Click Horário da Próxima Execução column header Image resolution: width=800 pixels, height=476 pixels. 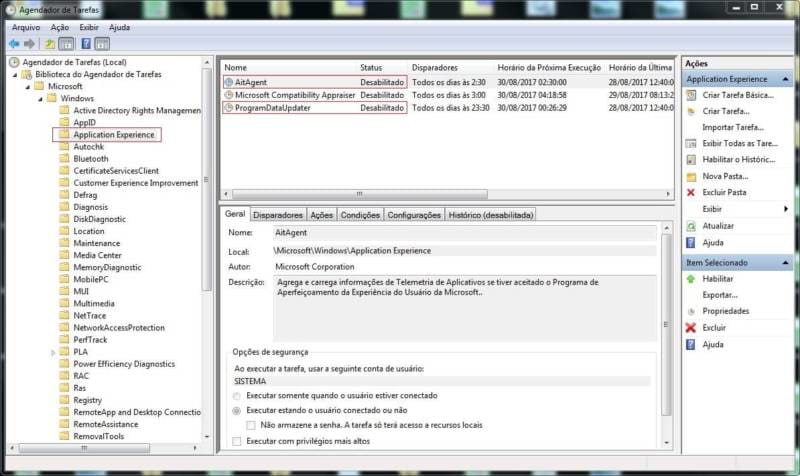[x=549, y=68]
